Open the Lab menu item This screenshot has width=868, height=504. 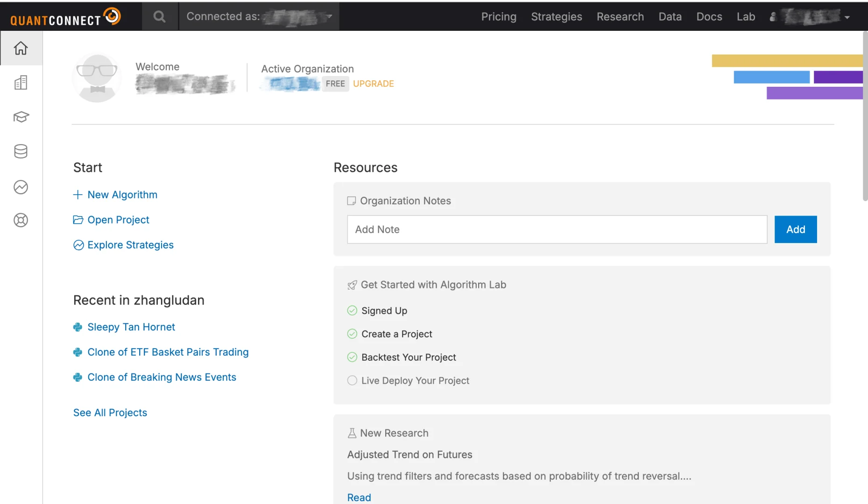point(746,17)
